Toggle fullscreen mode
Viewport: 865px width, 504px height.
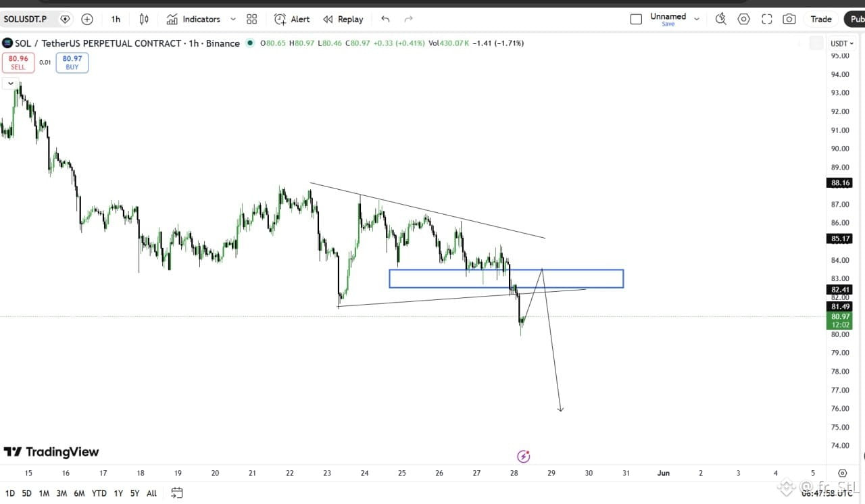(x=766, y=19)
